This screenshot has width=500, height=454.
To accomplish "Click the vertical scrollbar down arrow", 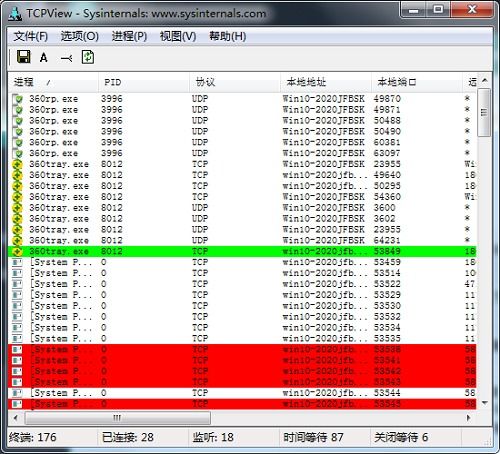I will (x=485, y=403).
